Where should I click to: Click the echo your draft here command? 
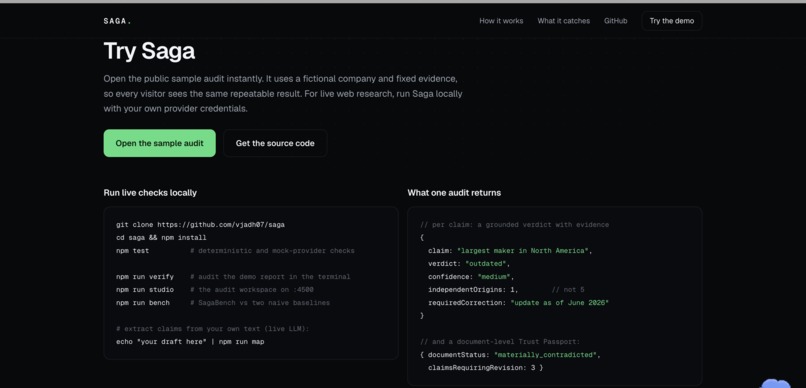190,341
